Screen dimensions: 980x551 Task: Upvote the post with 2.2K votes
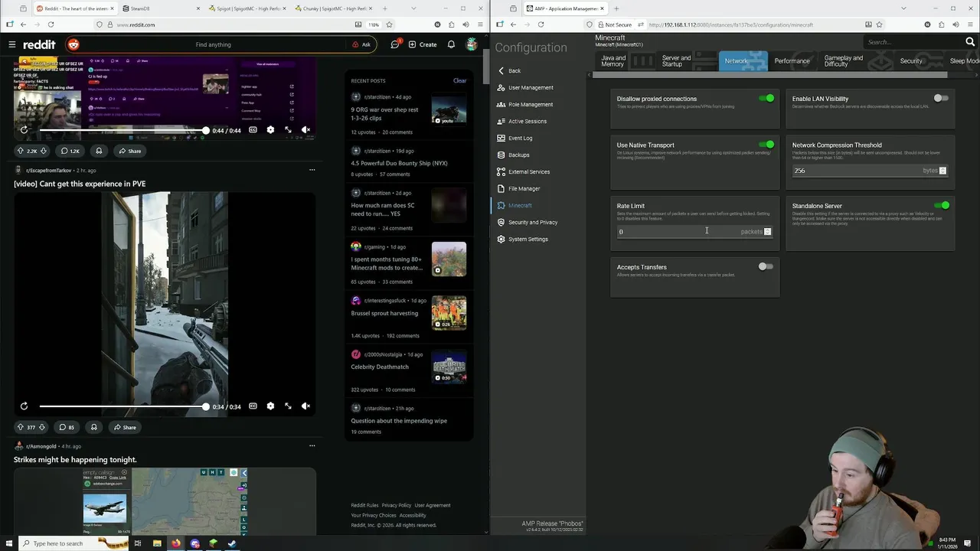[x=21, y=151]
